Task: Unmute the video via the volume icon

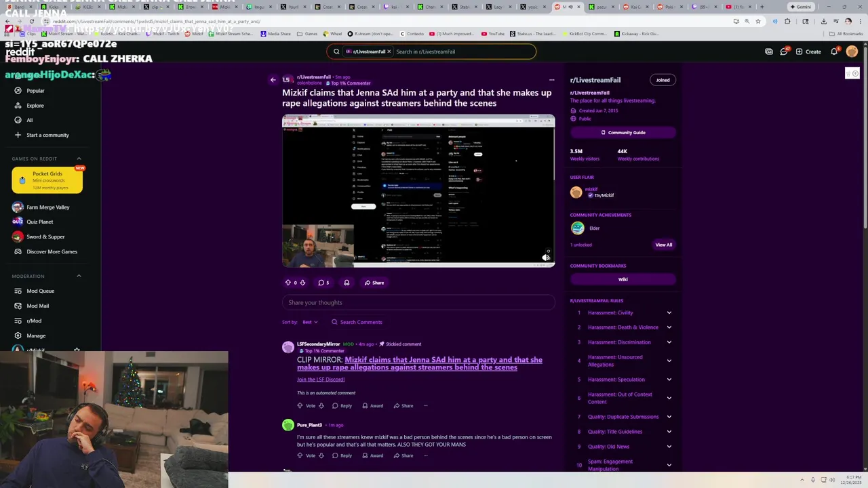Action: (x=546, y=258)
